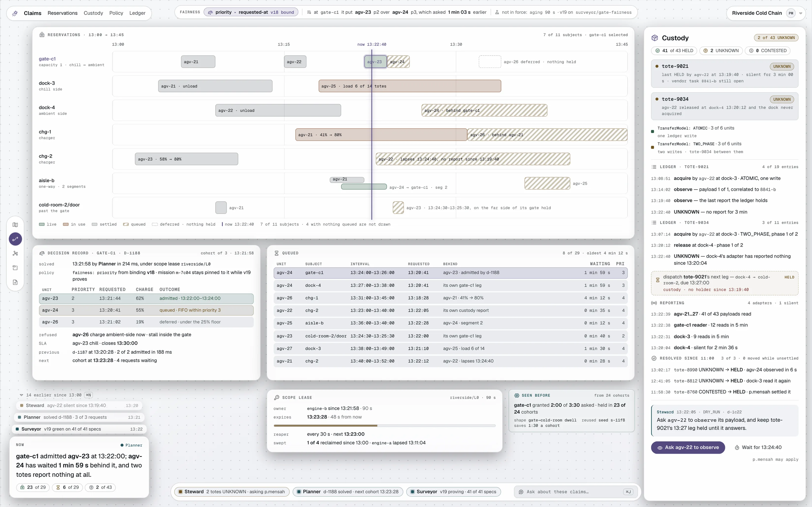The height and width of the screenshot is (507, 812).
Task: Click the Reporting broadcast icon
Action: pyautogui.click(x=654, y=303)
